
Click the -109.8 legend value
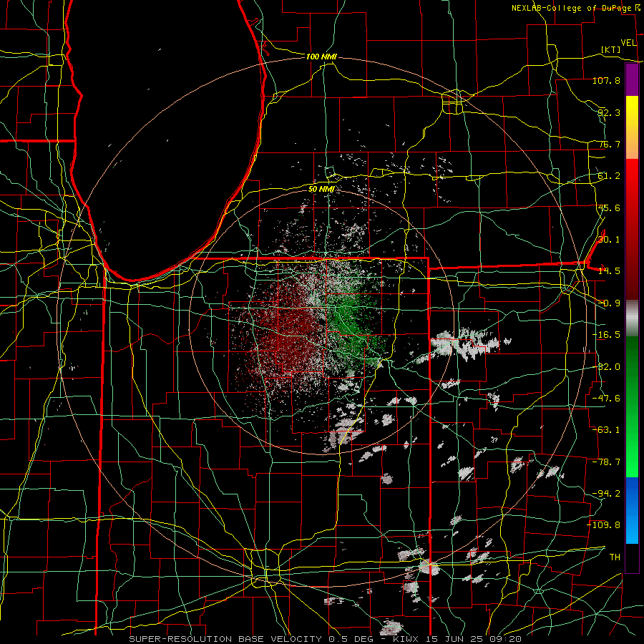click(x=604, y=525)
